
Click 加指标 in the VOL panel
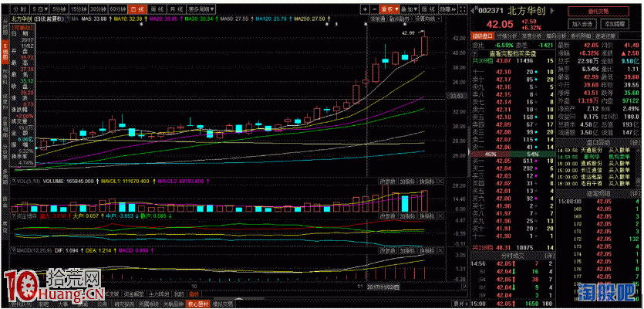tap(406, 181)
